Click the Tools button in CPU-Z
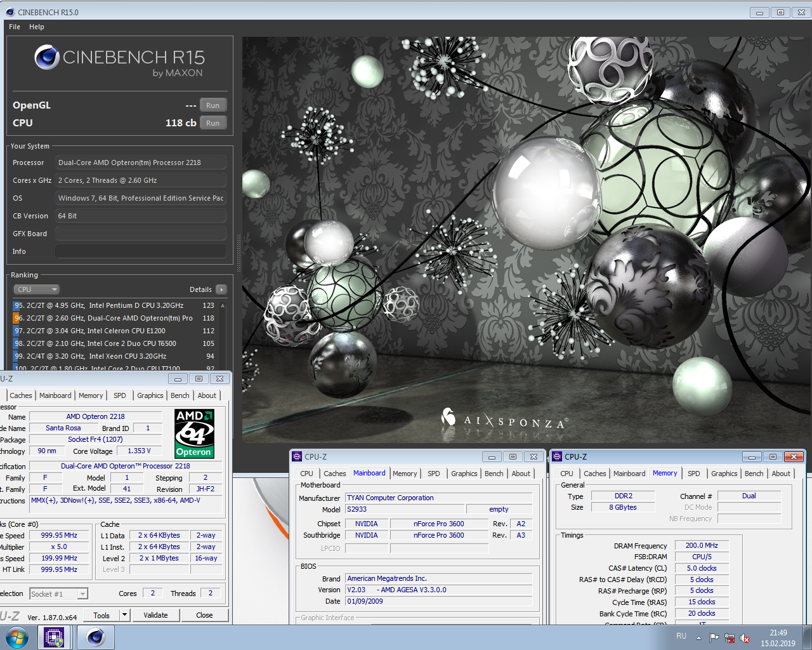Image resolution: width=812 pixels, height=650 pixels. click(x=101, y=615)
